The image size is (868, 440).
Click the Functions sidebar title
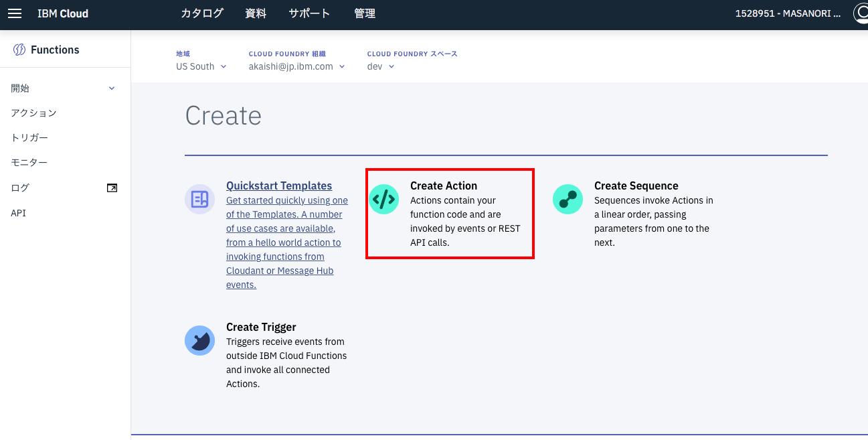tap(55, 50)
